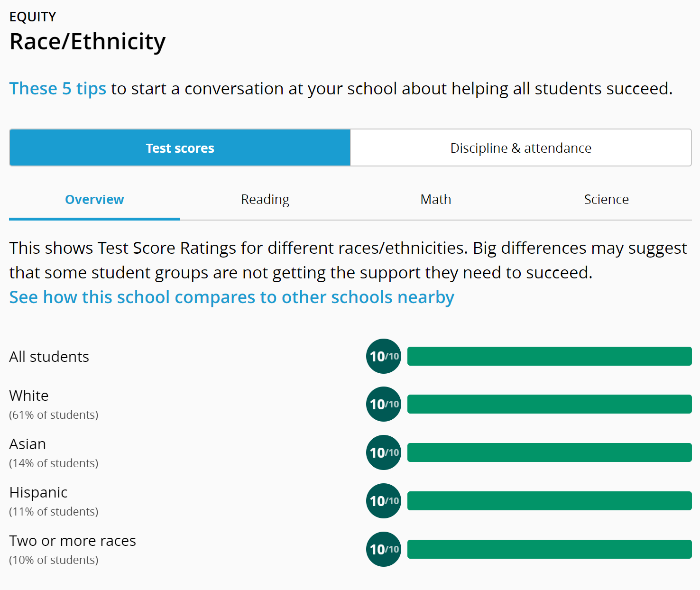Open the "These 5 tips" link
Image resolution: width=700 pixels, height=590 pixels.
[58, 89]
